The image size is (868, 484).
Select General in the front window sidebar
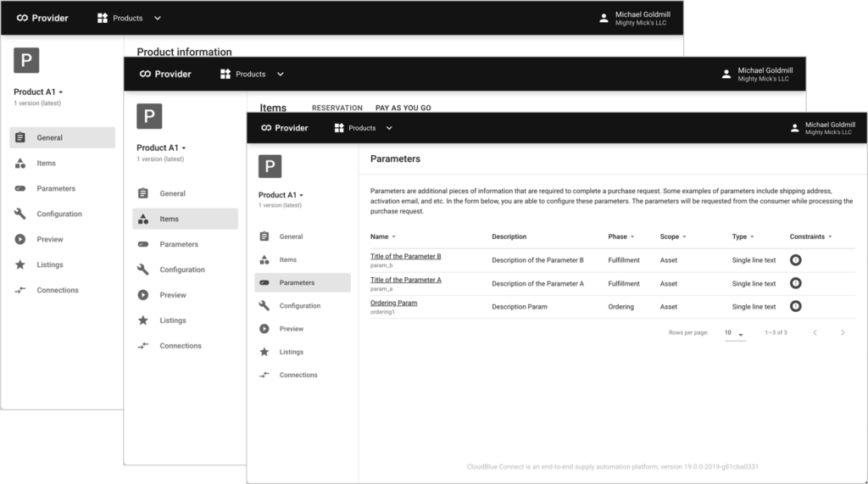(303, 236)
